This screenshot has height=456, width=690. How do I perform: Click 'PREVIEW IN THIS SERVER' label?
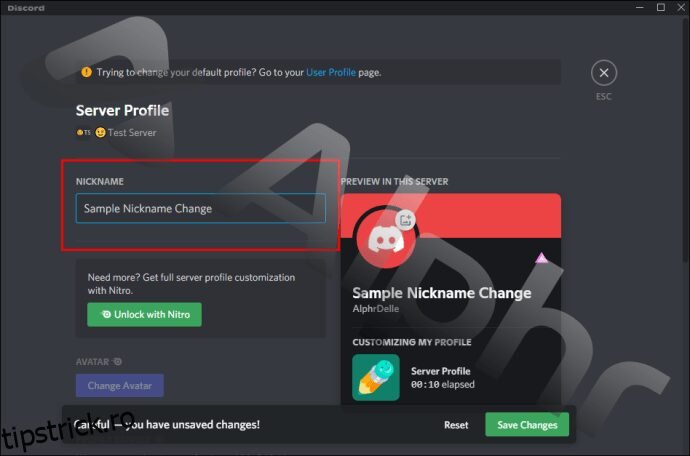(394, 181)
